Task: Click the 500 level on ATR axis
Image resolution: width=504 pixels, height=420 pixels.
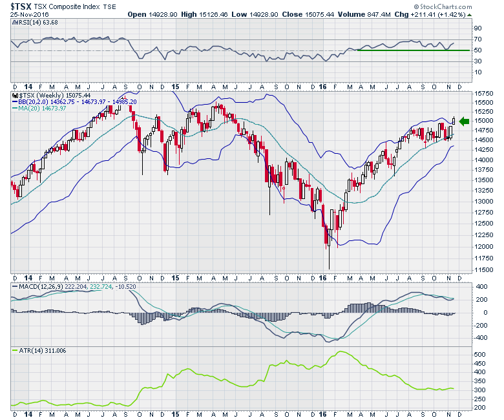Action: [480, 355]
